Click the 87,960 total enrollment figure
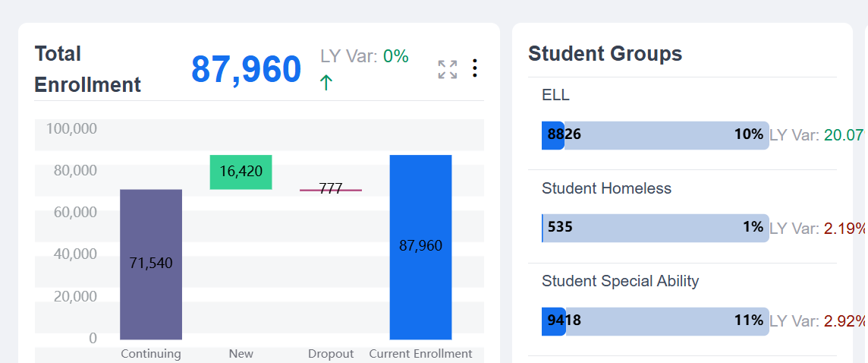 [x=246, y=69]
